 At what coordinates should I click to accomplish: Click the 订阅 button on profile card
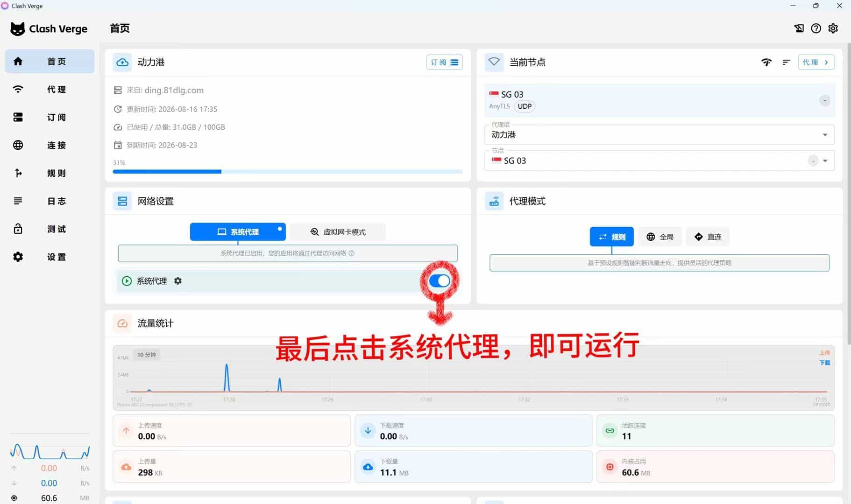coord(444,62)
